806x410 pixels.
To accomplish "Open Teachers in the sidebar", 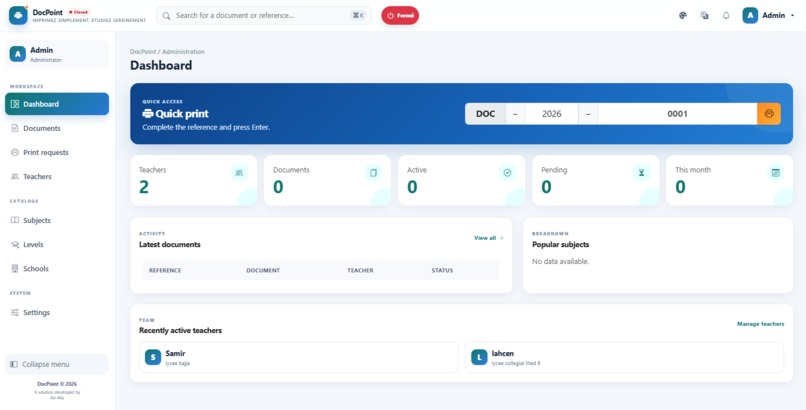I will click(57, 177).
